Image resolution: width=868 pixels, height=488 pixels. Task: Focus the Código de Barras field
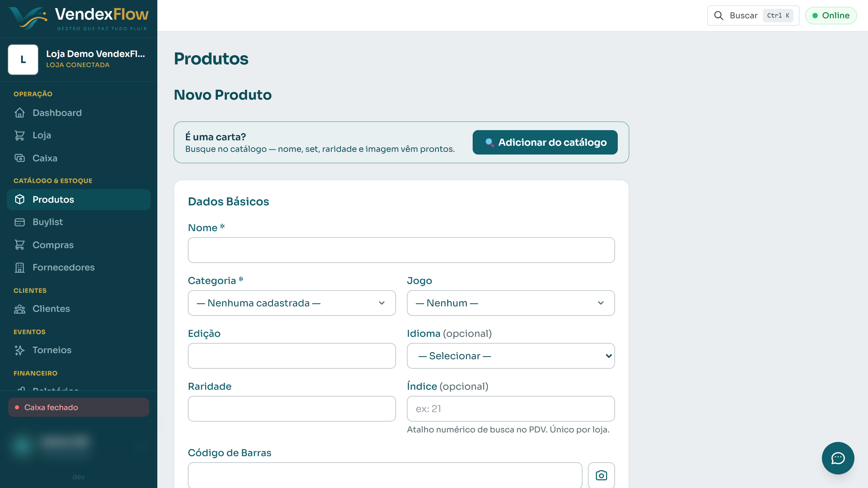pos(385,475)
